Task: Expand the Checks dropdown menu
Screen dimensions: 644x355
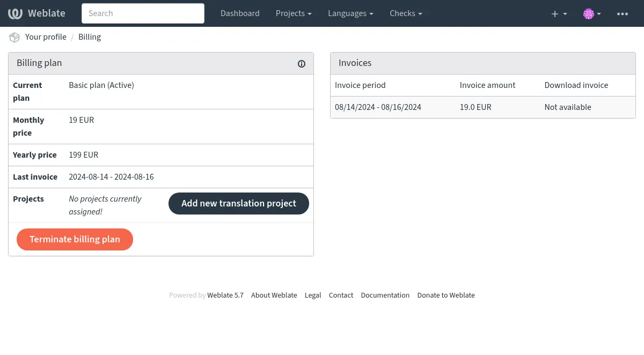Action: point(406,13)
